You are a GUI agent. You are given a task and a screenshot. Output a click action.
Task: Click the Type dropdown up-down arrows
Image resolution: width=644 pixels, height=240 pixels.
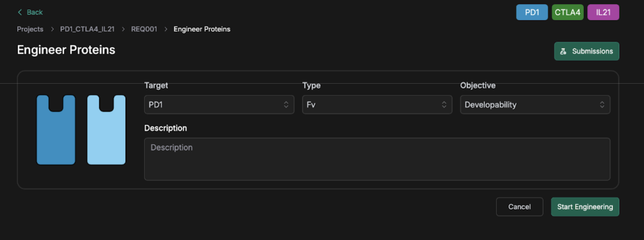pos(444,105)
